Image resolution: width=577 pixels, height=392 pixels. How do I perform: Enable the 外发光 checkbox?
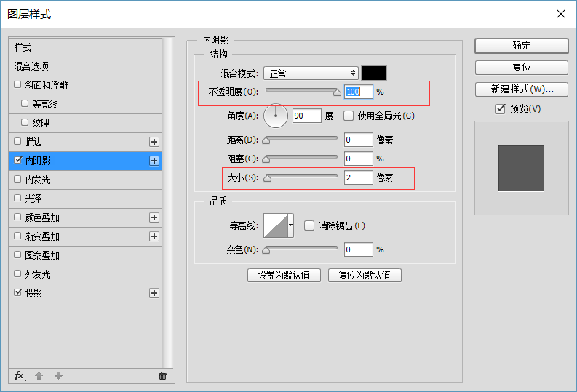(17, 273)
